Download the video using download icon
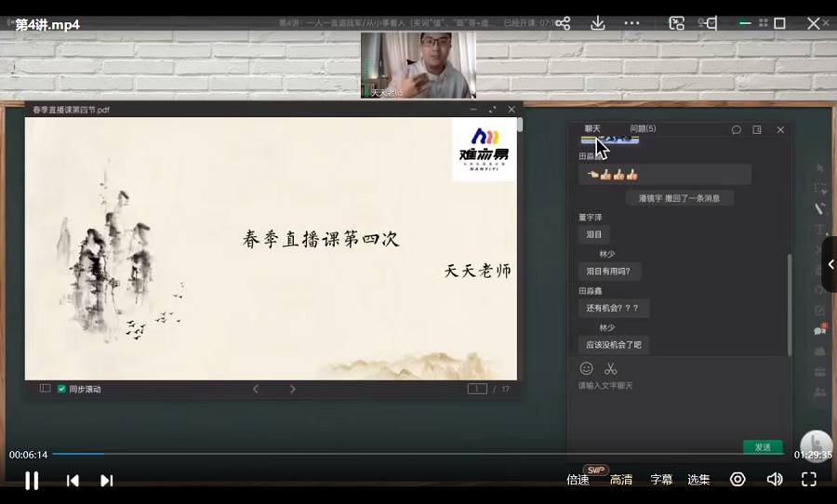The image size is (837, 504). coord(598,23)
